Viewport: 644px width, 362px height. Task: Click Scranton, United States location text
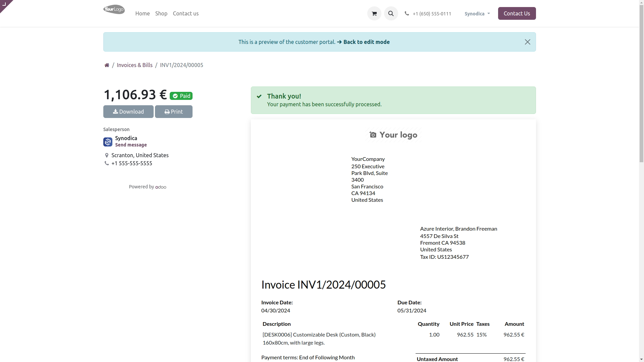coord(140,155)
